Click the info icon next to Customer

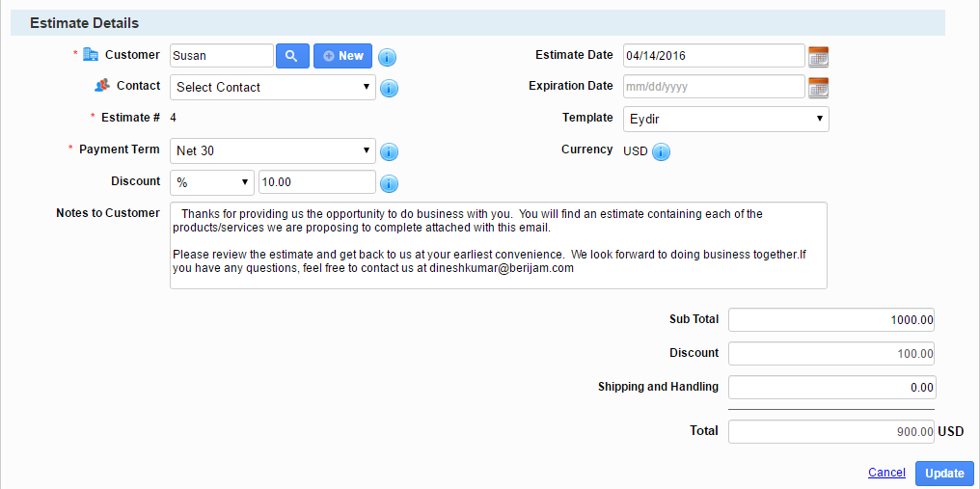coord(387,57)
